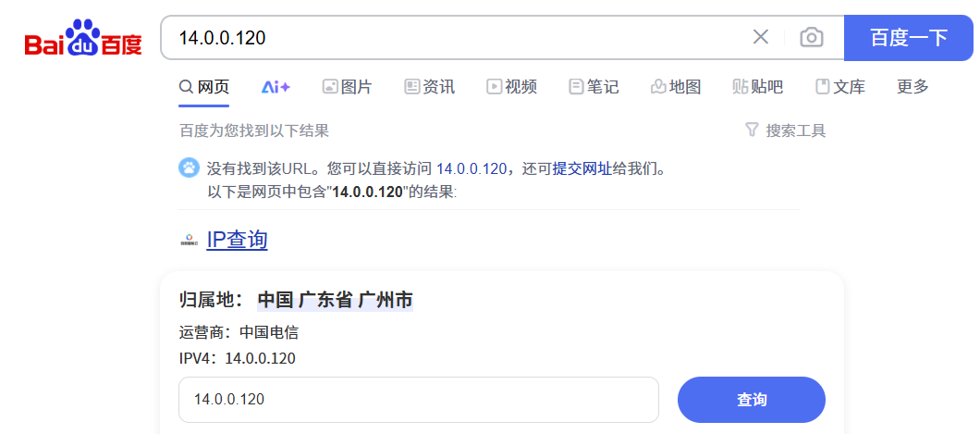Clear the search box with the X icon
Viewport: 980px width, 434px height.
coord(760,38)
